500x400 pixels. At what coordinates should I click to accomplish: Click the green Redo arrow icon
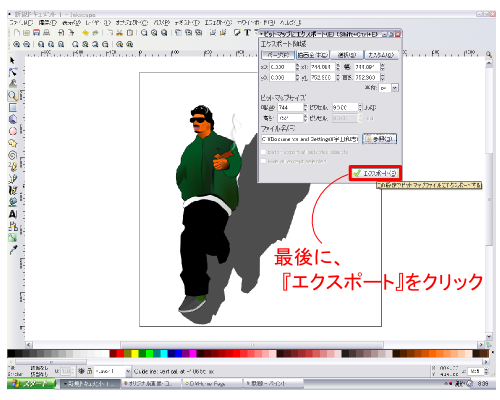(95, 32)
